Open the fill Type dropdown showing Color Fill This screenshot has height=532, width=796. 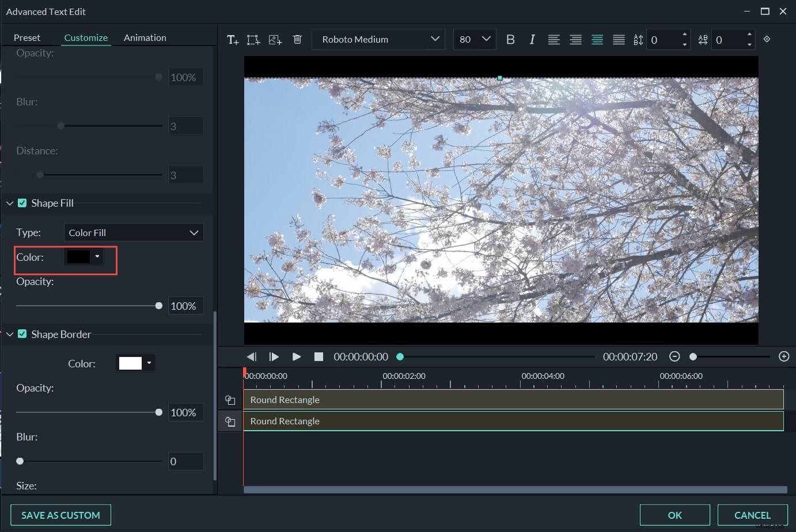(x=134, y=232)
